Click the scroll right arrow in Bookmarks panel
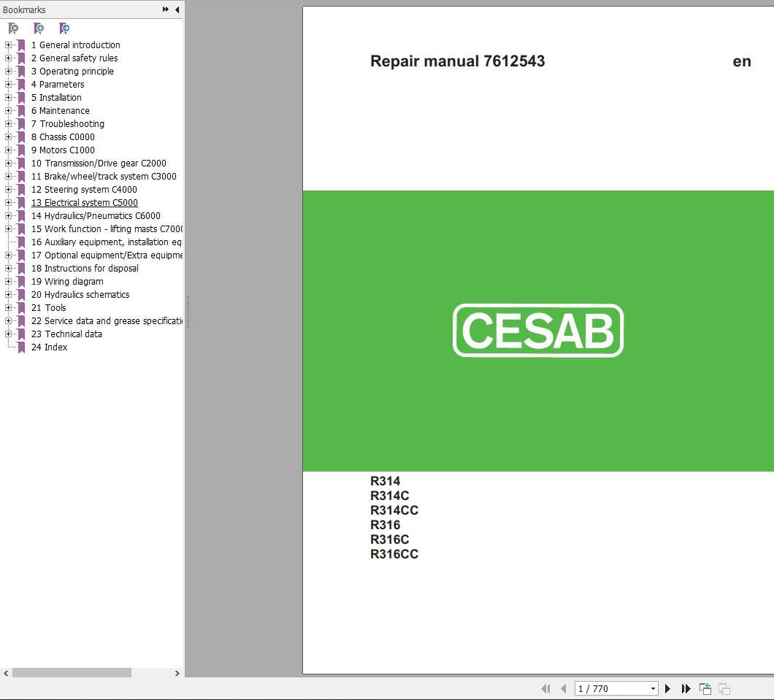This screenshot has height=700, width=774. click(x=177, y=673)
